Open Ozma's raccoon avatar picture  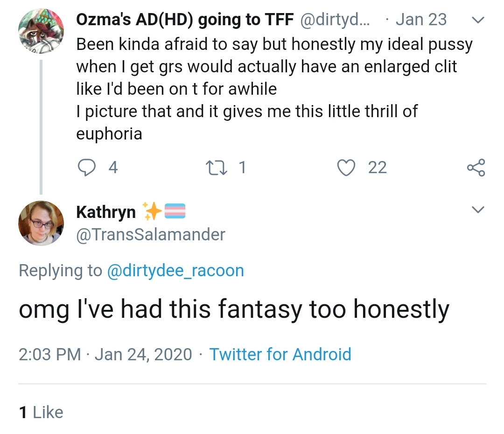point(41,31)
